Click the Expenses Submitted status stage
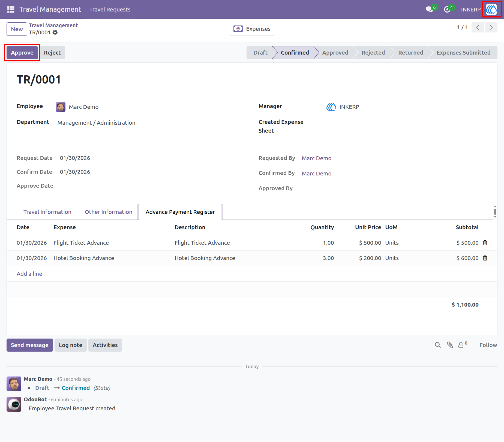Viewport: 504px width, 442px height. (463, 53)
